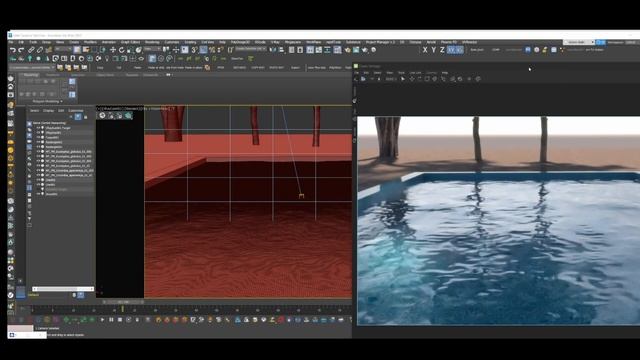Open the Megascans menu

(x=293, y=42)
